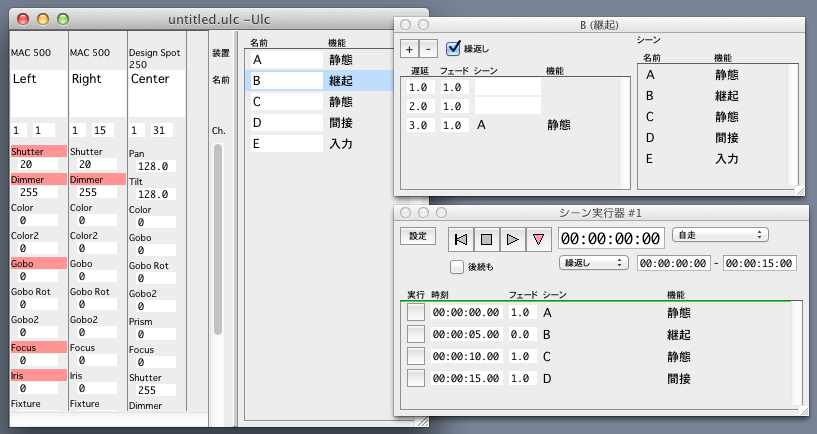Rewind scene executor to the start
817x434 pixels.
coord(461,239)
